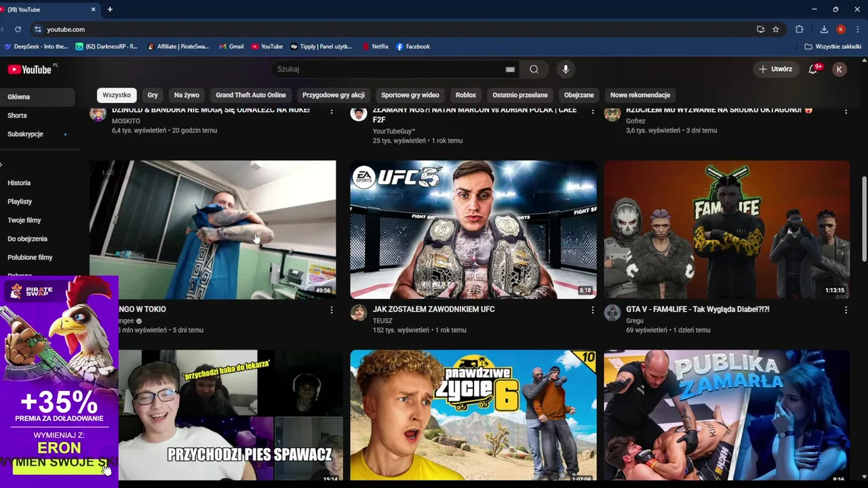The width and height of the screenshot is (868, 488).
Task: Open Gmail bookmark
Action: [x=231, y=47]
